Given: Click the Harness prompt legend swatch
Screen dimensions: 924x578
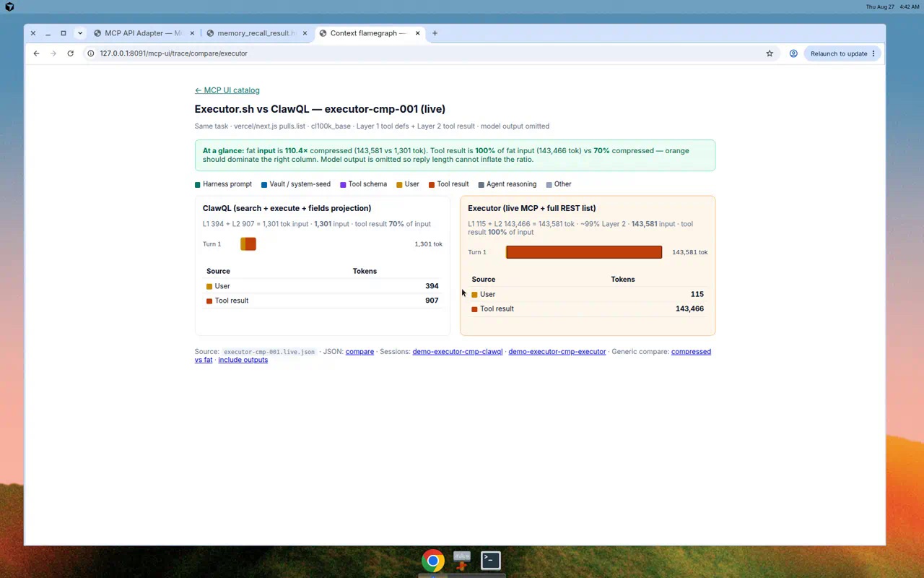Looking at the screenshot, I should pyautogui.click(x=198, y=184).
